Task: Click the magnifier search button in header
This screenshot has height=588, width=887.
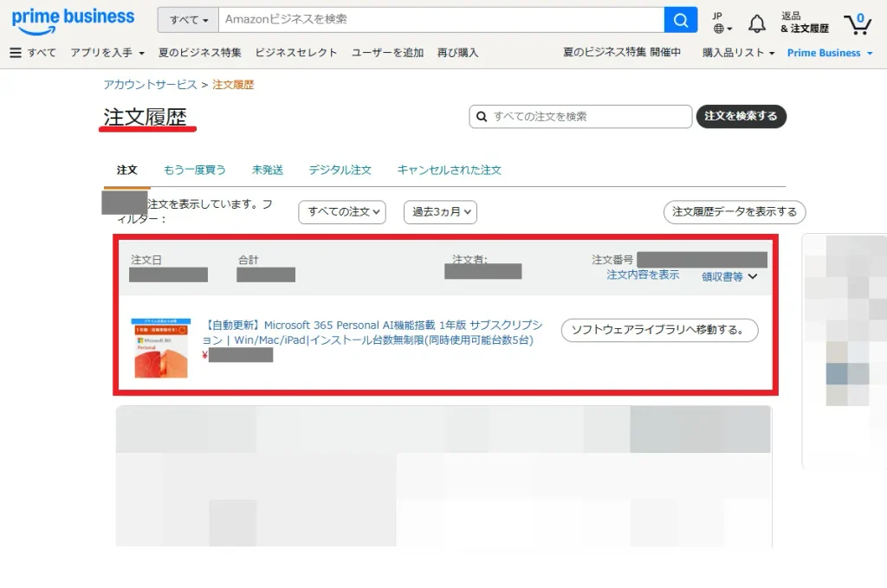Action: point(681,21)
